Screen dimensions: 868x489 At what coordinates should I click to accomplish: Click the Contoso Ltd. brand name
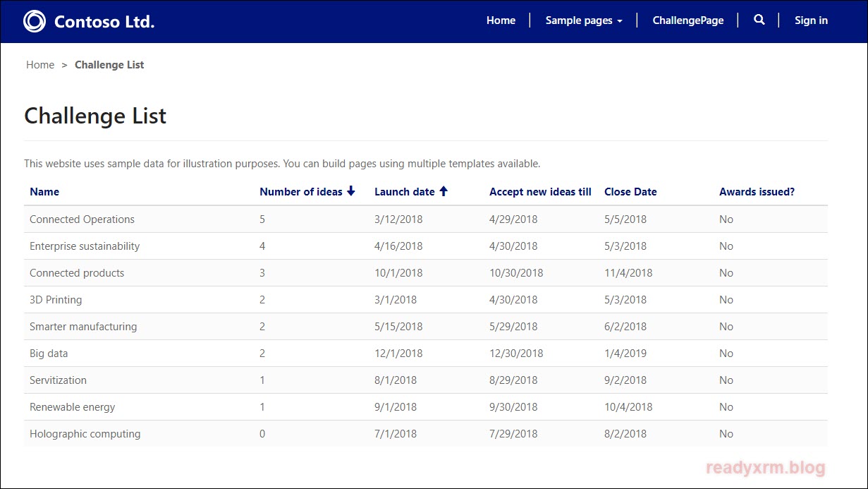(x=104, y=22)
